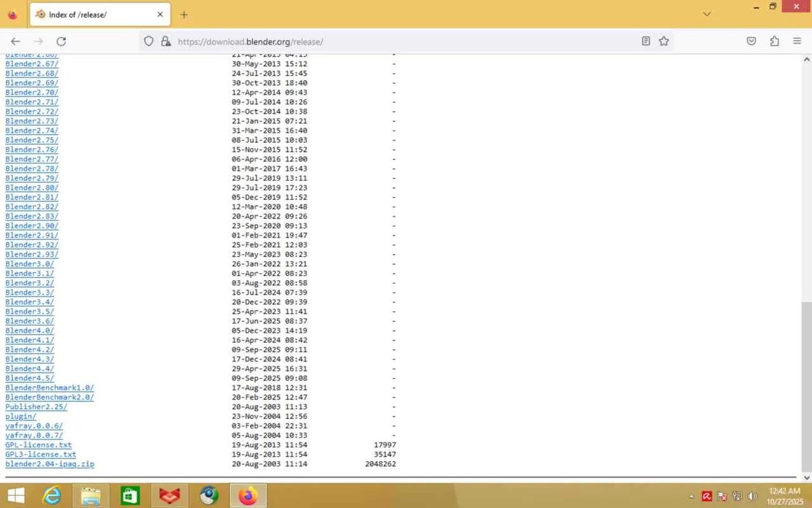
Task: Open the BlenderBenchmark1.0/ link
Action: point(49,388)
